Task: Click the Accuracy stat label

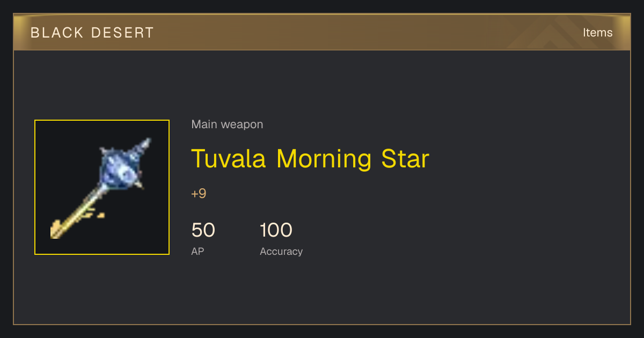Action: click(x=281, y=252)
